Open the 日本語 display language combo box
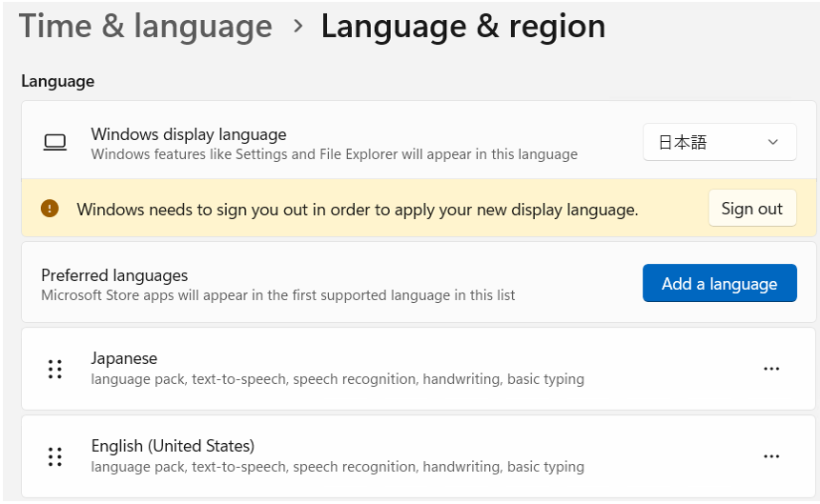 tap(706, 143)
